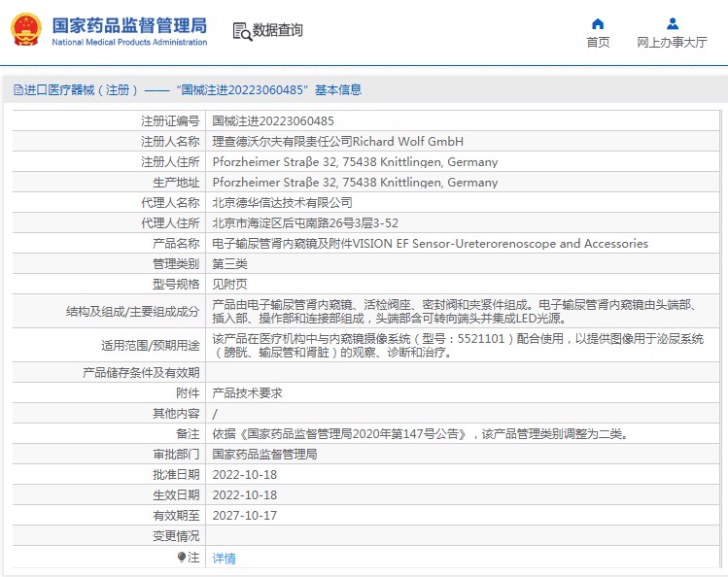Click the 数据查询 heading text
The height and width of the screenshot is (577, 728).
(277, 31)
